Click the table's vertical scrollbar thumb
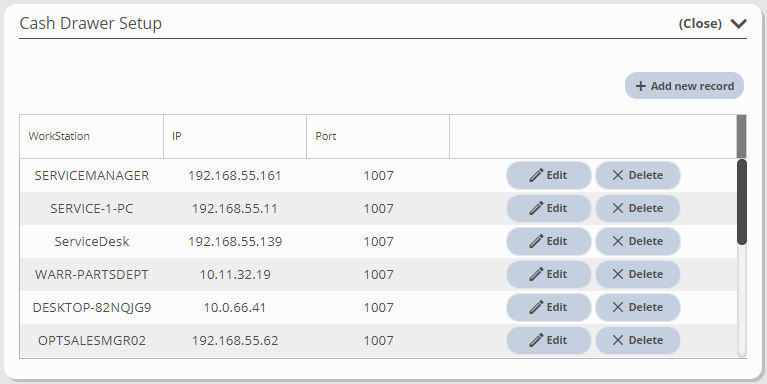The width and height of the screenshot is (767, 384). 742,202
